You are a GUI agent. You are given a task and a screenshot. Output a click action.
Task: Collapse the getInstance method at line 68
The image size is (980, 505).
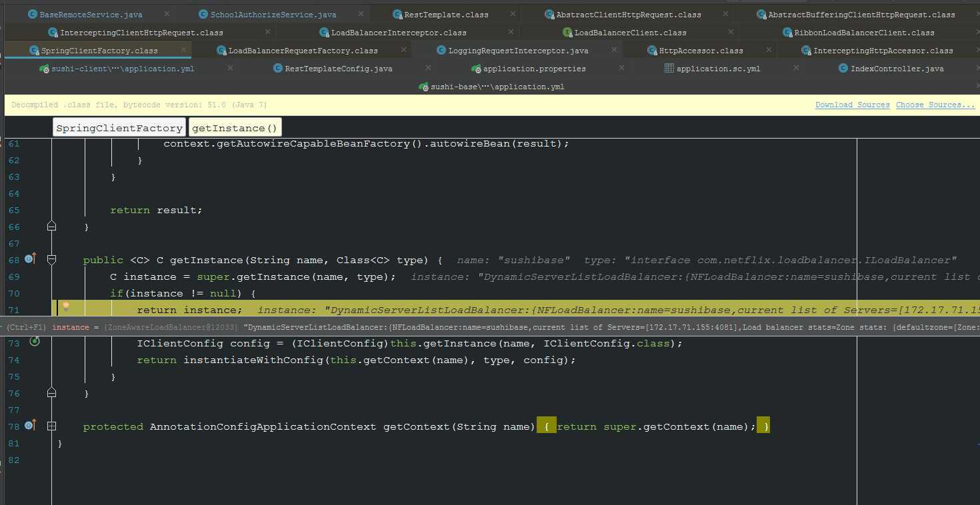pos(51,260)
